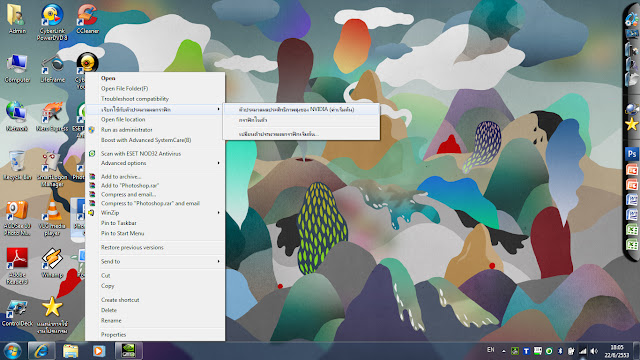Choose Add to "Photoshop.rar"
Screen dimensions: 640x360
pos(155,185)
